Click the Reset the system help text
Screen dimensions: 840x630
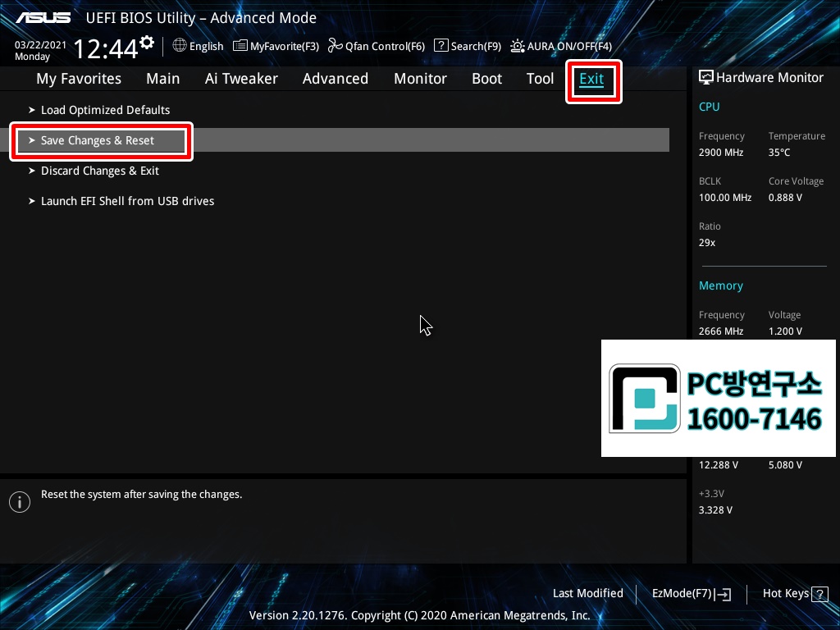click(141, 495)
